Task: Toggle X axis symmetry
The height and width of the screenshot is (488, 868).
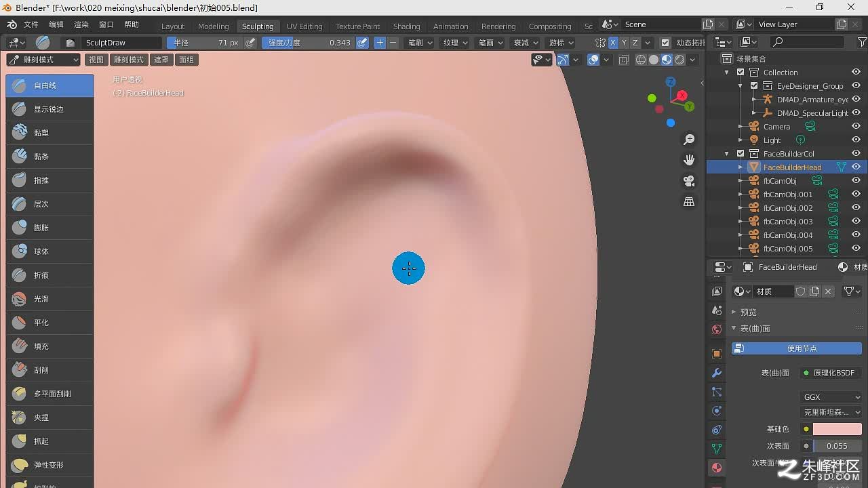Action: tap(613, 43)
